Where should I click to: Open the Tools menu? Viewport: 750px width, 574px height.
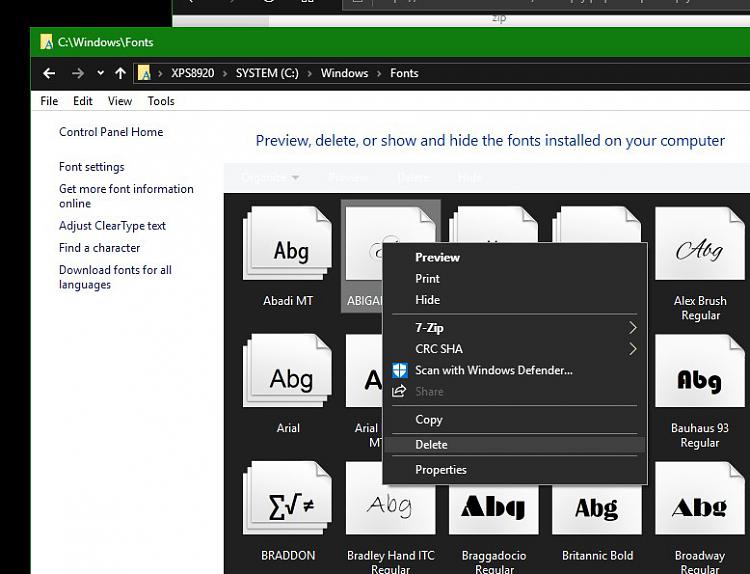coord(161,101)
